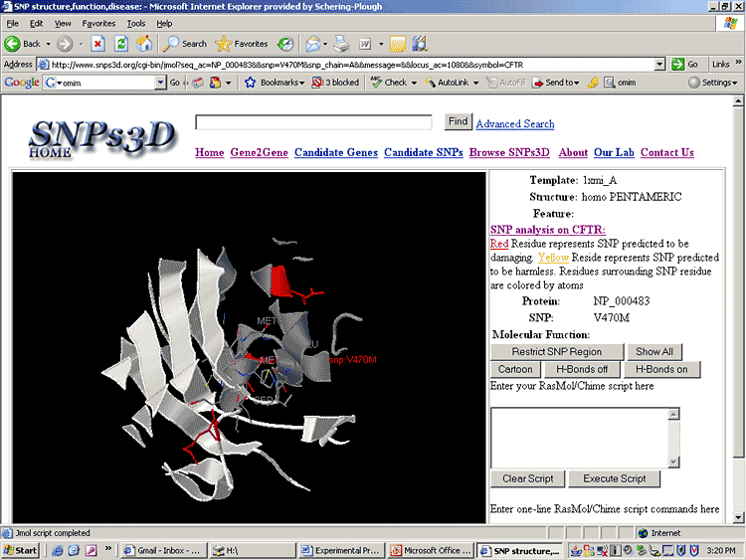Open the Tools menu

[135, 23]
